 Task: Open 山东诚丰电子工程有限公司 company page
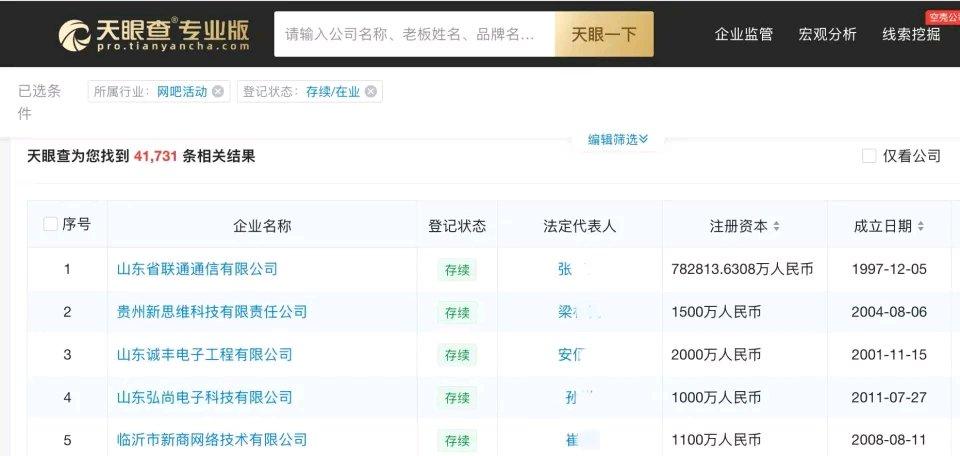click(204, 354)
